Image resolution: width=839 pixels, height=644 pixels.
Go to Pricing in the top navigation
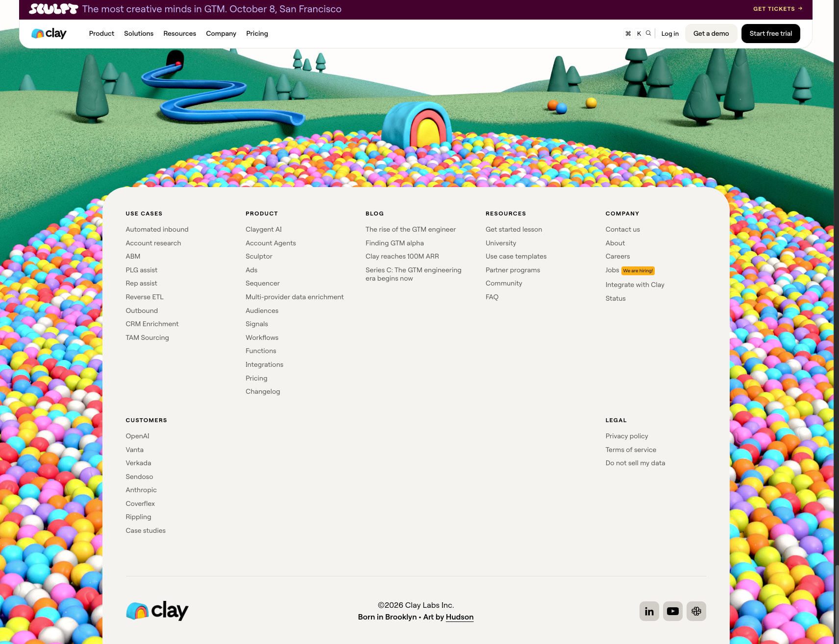pyautogui.click(x=257, y=33)
